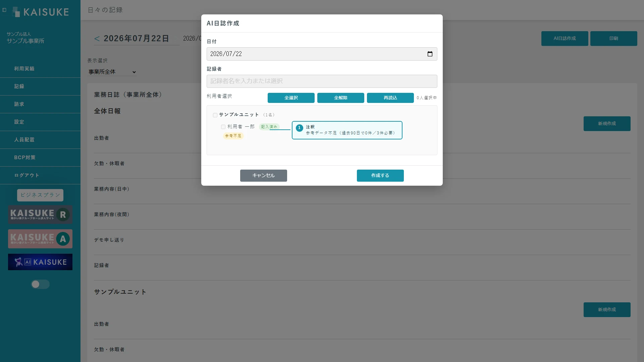Check the 利用者 一郎 checkbox
The image size is (644, 362).
223,127
